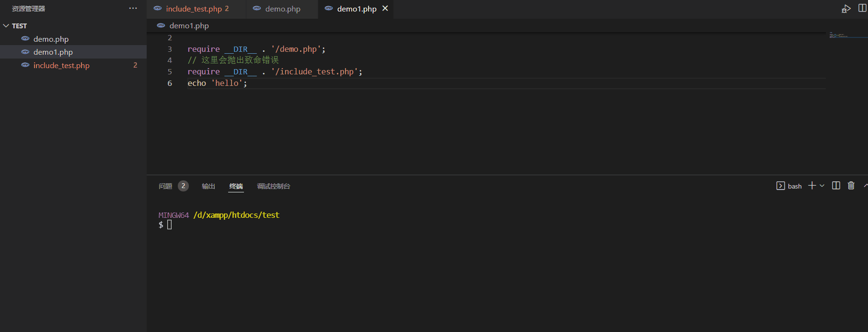Collapse the TEST folder tree
868x332 pixels.
pyautogui.click(x=6, y=26)
